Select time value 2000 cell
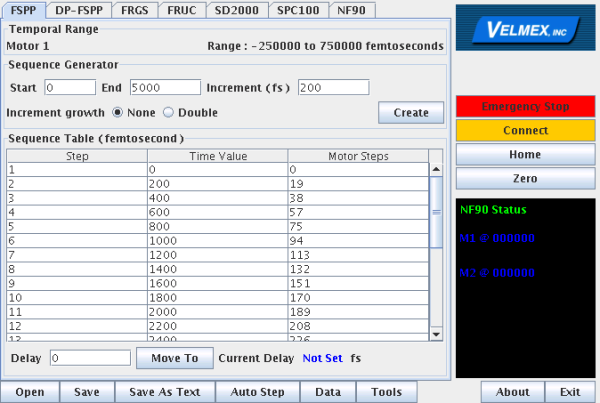Image resolution: width=600 pixels, height=403 pixels. click(x=218, y=312)
